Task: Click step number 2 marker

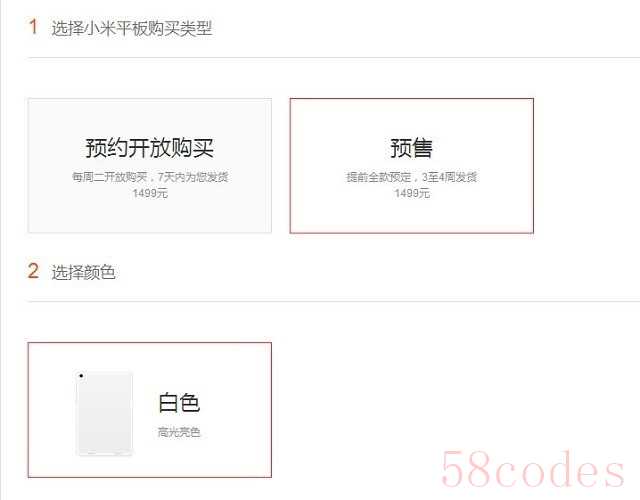Action: (x=33, y=271)
